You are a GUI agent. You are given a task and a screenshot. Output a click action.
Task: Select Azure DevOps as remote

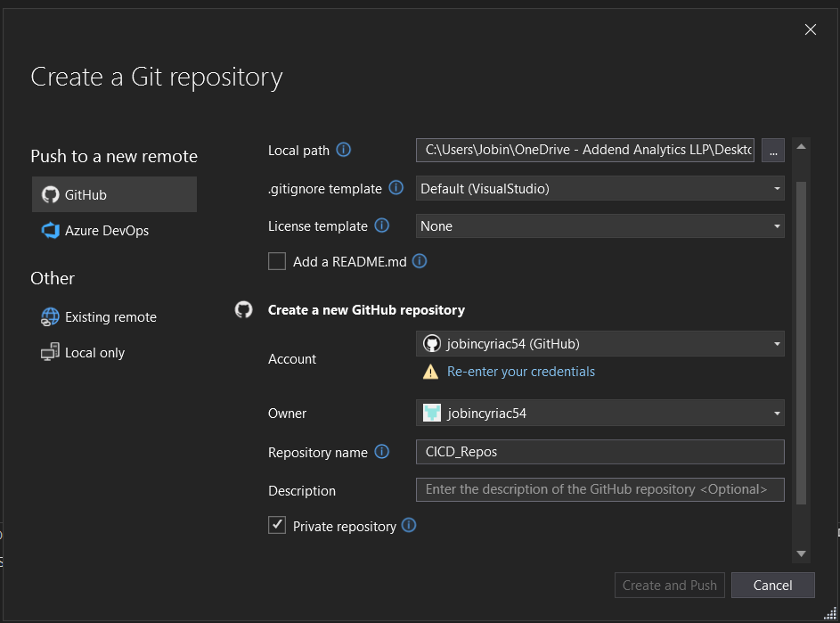106,231
